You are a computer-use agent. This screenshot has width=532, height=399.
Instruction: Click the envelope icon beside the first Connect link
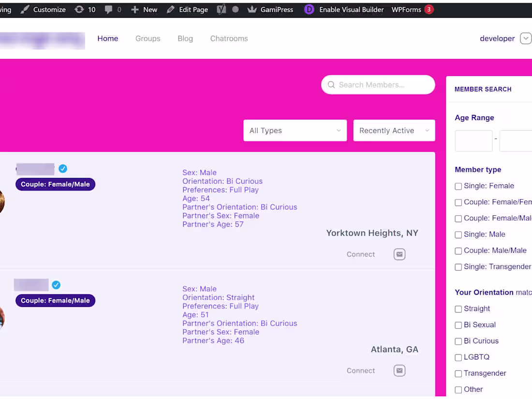tap(399, 254)
